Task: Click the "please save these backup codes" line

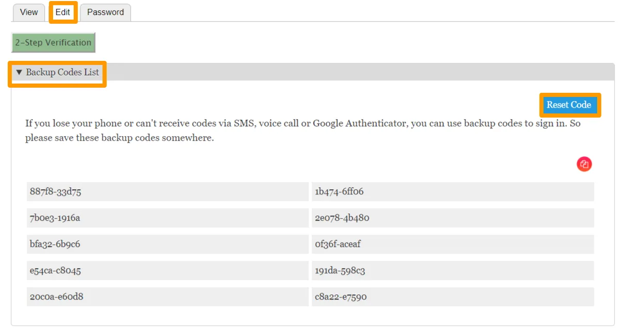Action: point(120,138)
